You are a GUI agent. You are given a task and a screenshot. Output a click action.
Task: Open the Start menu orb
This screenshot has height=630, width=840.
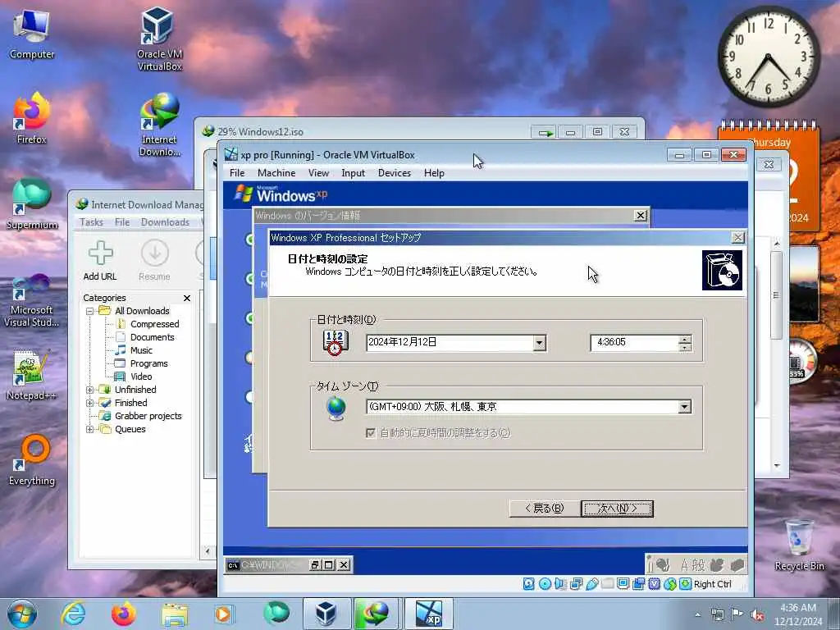(x=22, y=614)
